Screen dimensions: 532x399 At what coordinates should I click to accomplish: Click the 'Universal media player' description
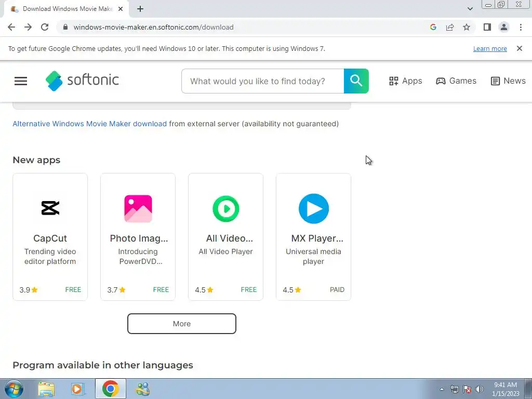[x=313, y=257]
